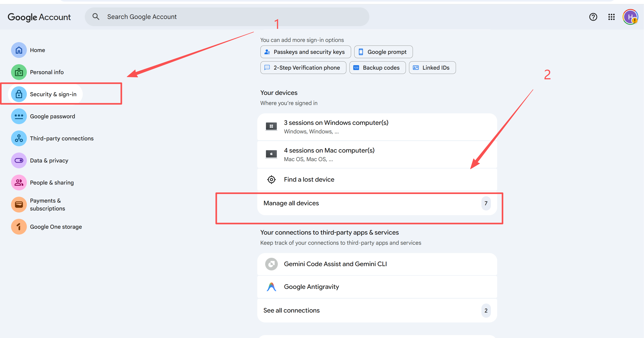Click the connections count badge 2
This screenshot has width=644, height=338.
(486, 311)
